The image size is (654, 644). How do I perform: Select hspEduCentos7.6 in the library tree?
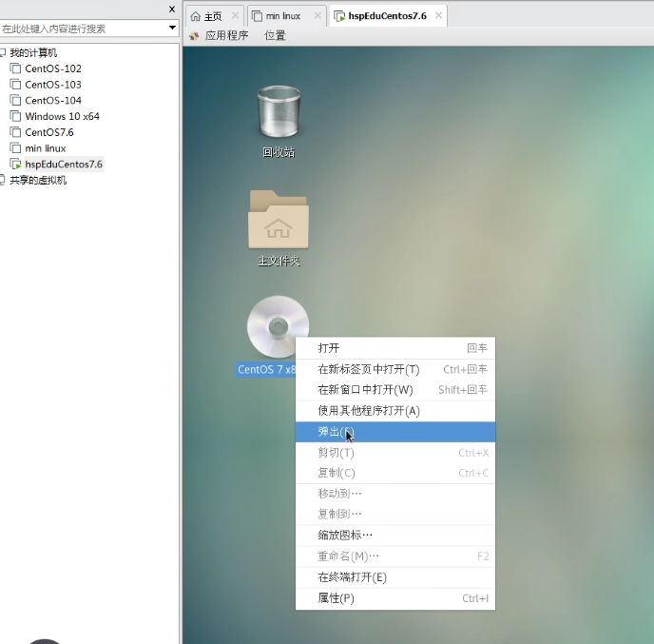coord(64,164)
